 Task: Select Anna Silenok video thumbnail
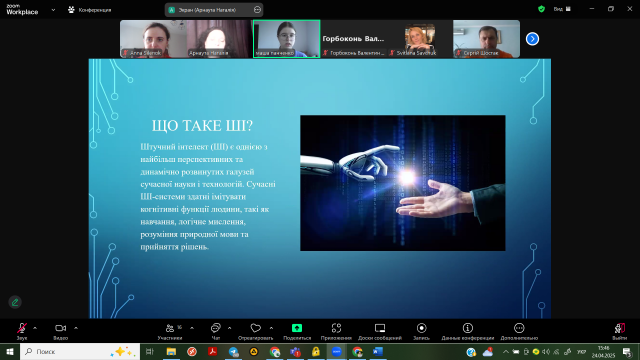click(x=153, y=39)
